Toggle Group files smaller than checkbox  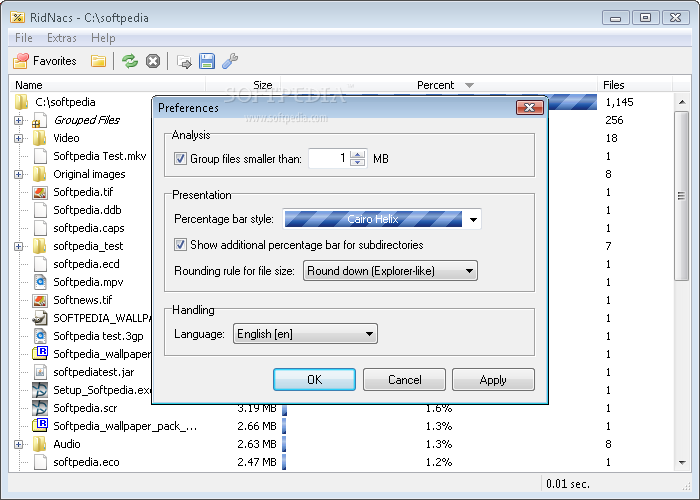[180, 158]
